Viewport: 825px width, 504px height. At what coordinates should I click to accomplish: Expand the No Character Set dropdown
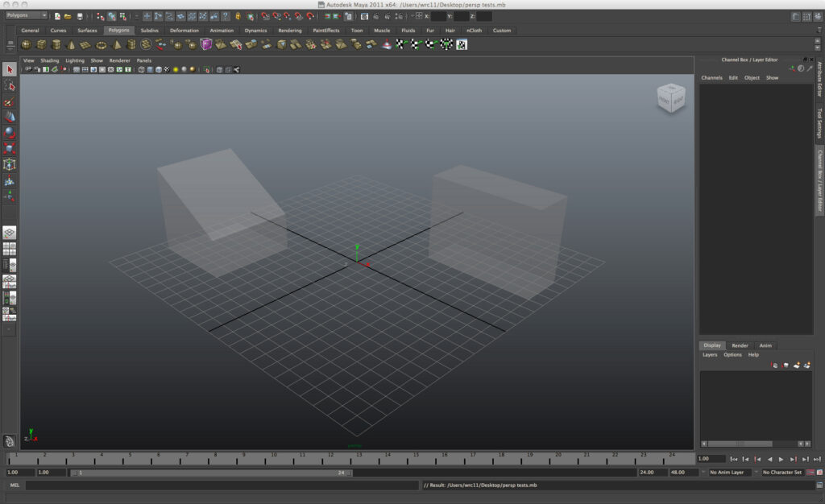782,473
